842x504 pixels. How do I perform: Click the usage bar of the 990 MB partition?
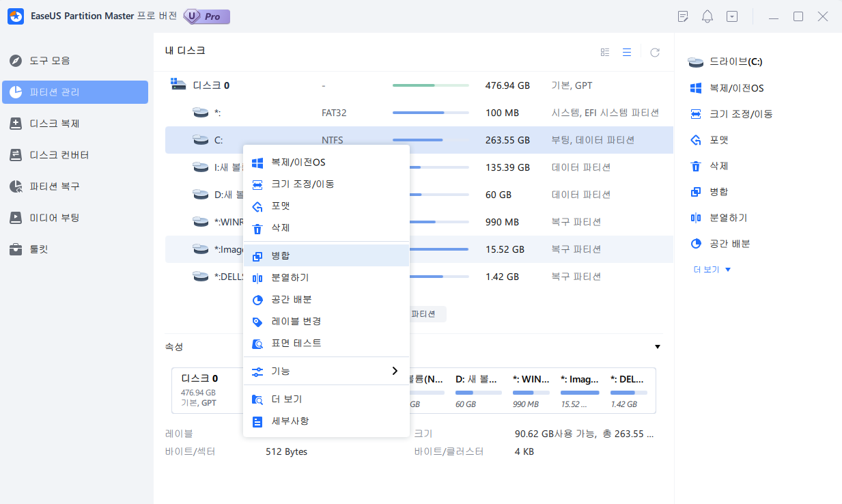(x=439, y=222)
